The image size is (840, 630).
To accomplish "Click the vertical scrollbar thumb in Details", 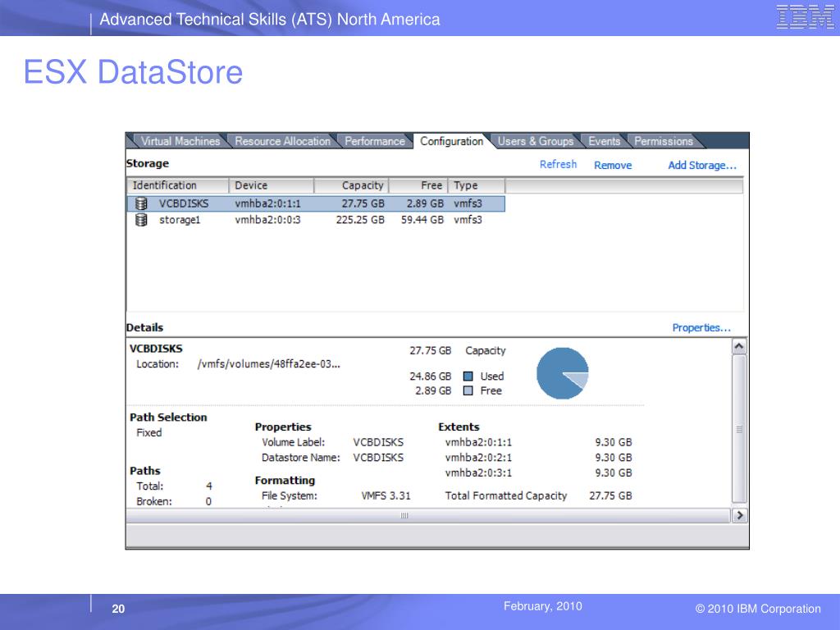I will tap(739, 428).
